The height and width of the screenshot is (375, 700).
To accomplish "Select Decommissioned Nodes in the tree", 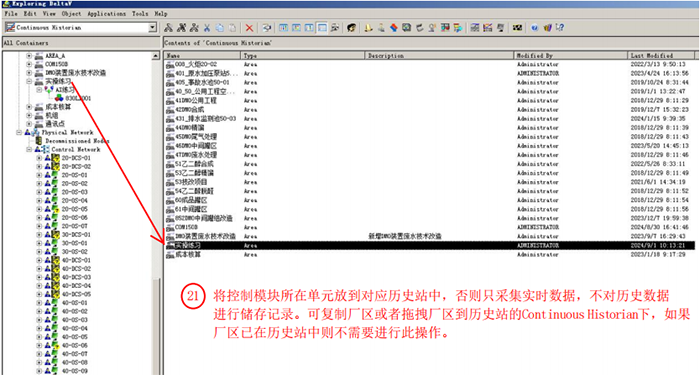I will pos(77,141).
